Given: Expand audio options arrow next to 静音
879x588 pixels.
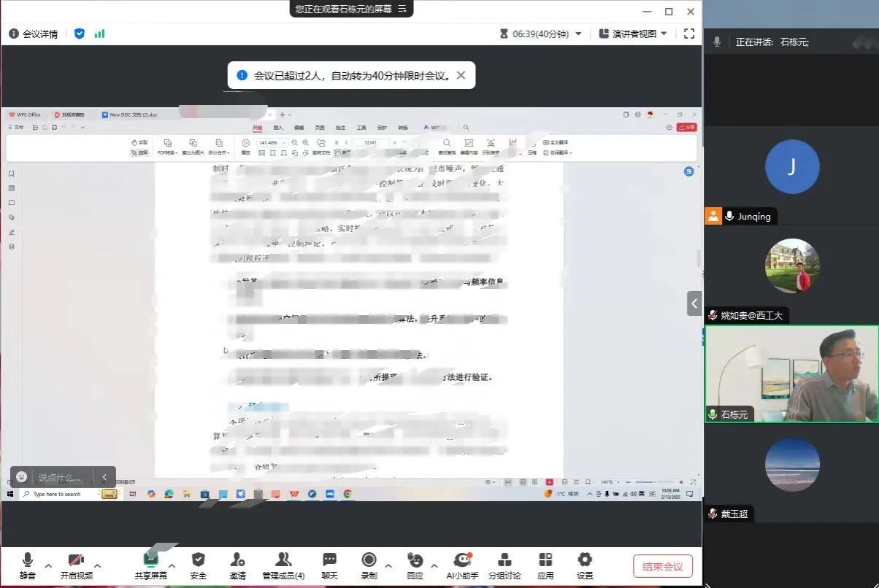Looking at the screenshot, I should pos(48,565).
